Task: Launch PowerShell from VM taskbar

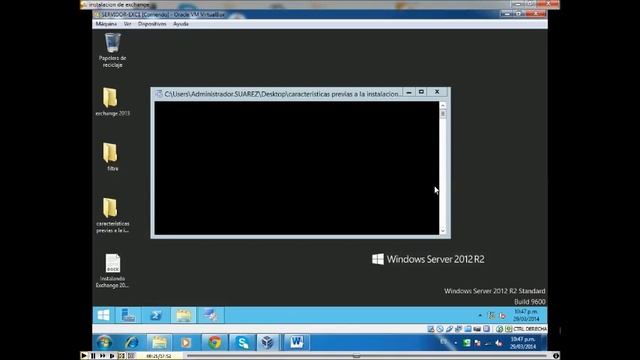Action: (156, 315)
